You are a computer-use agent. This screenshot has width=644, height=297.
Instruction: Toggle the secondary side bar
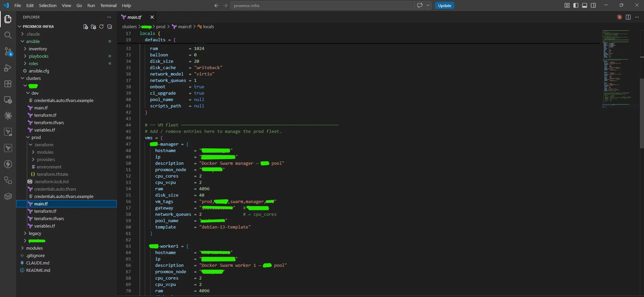(x=593, y=5)
